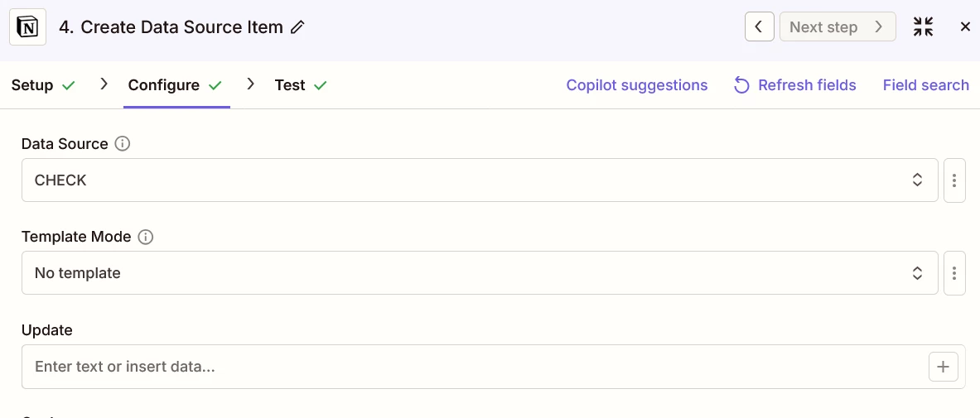
Task: Open the Data Source dropdown showing CHECK
Action: pos(479,180)
